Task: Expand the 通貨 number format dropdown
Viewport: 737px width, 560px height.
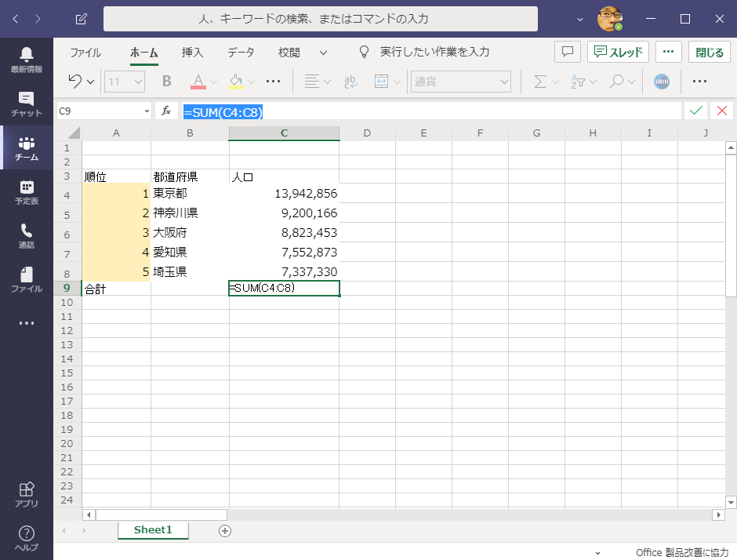Action: (x=503, y=82)
